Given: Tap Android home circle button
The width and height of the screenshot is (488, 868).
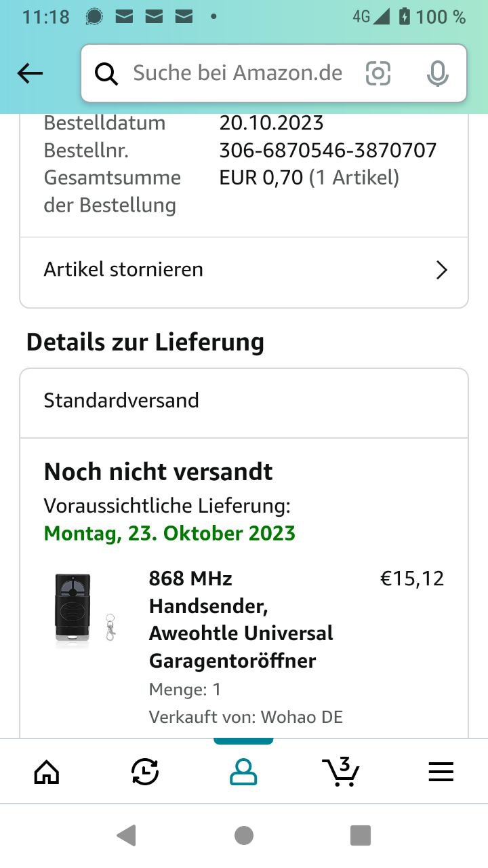Looking at the screenshot, I should tap(244, 835).
